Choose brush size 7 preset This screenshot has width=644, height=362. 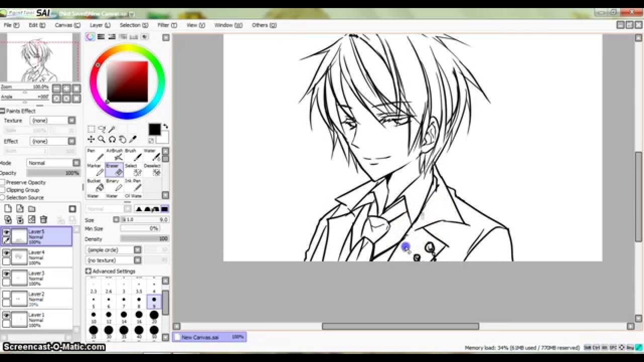click(124, 302)
